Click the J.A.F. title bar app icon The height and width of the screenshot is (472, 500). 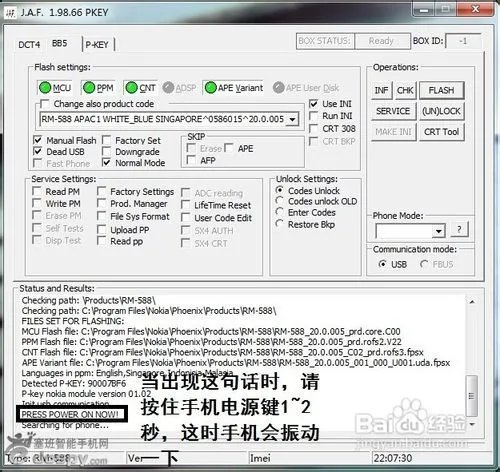[x=11, y=13]
